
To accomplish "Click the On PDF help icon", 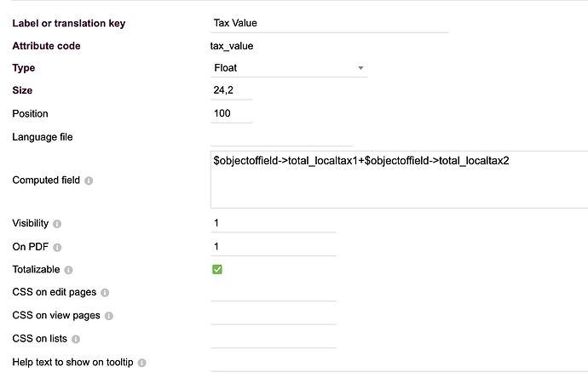I will point(58,247).
